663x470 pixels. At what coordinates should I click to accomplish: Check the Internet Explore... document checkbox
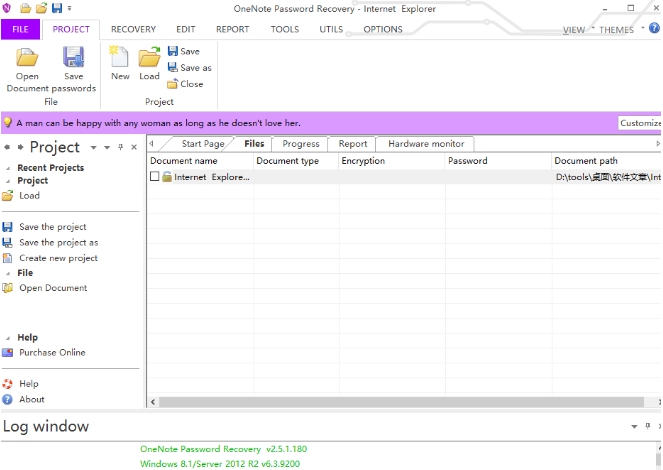(155, 176)
